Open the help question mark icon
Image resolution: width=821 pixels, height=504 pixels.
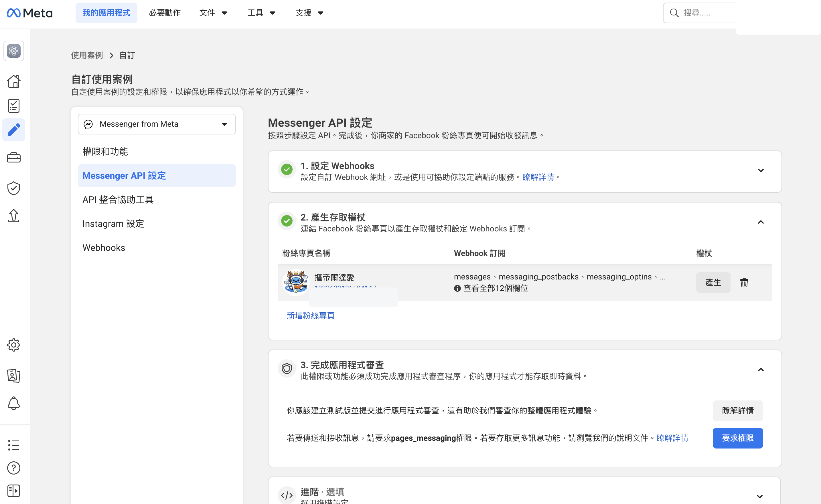tap(14, 468)
